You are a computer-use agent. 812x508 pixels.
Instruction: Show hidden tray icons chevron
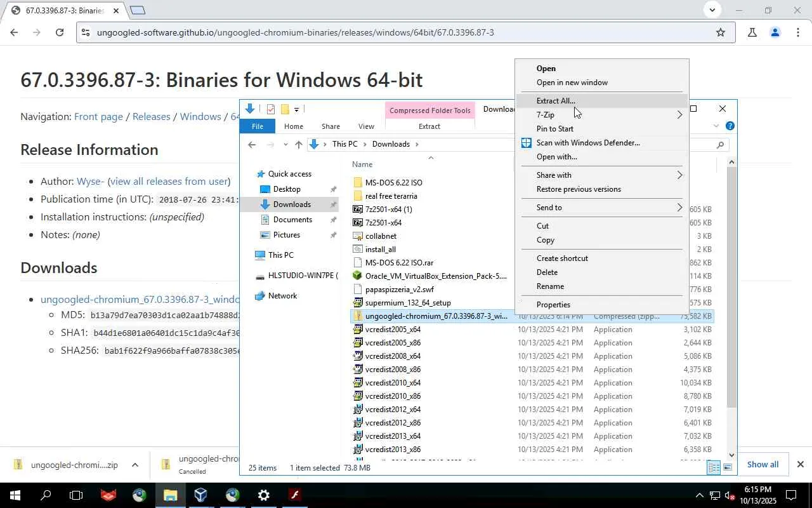[699, 495]
